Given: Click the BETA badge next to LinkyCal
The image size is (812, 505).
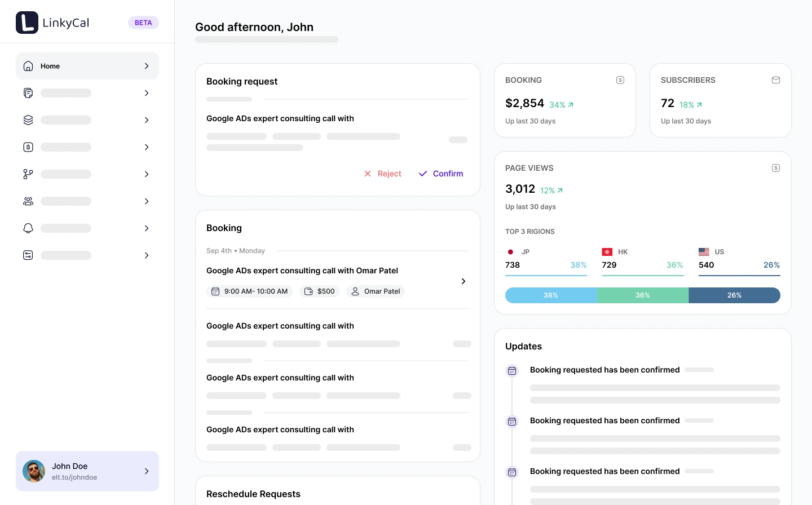Looking at the screenshot, I should point(143,23).
